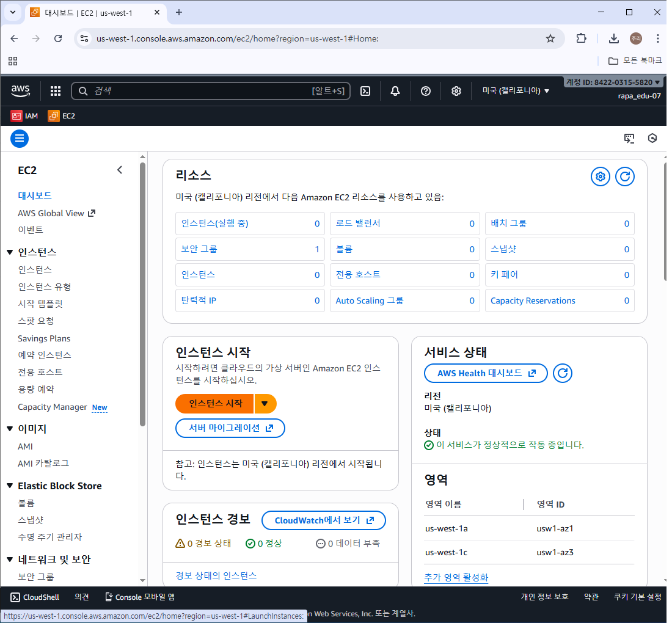Open CloudShell from the top navigation icon

[x=365, y=91]
